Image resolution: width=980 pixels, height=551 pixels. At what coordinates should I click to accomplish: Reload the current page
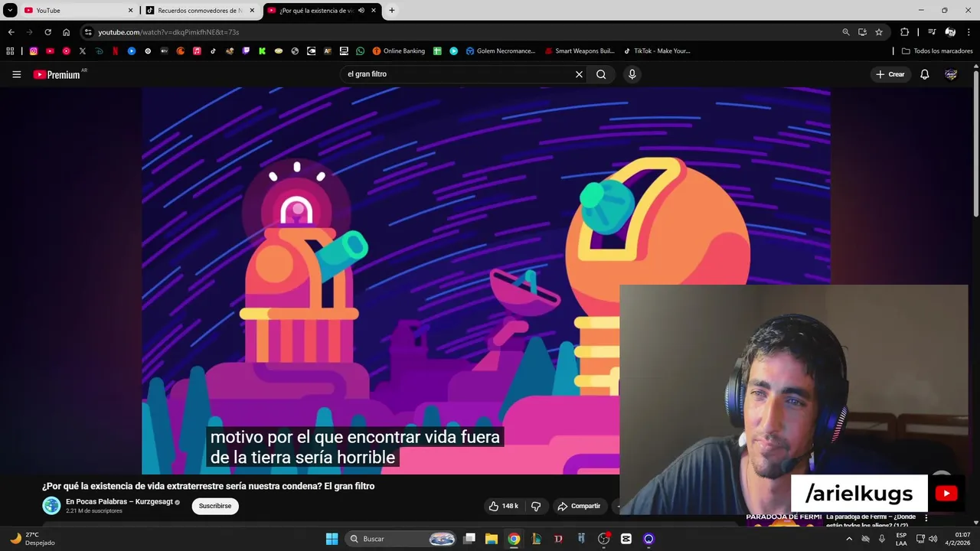tap(47, 32)
